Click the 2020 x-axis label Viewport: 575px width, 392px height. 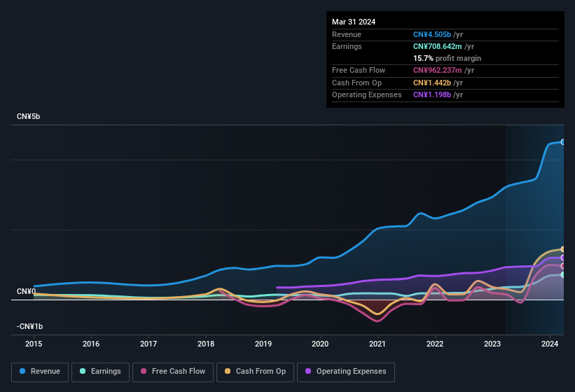[320, 344]
